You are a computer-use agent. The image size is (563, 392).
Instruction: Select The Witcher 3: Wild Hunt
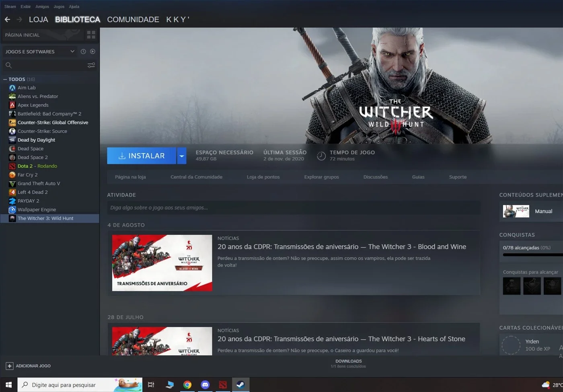point(50,218)
